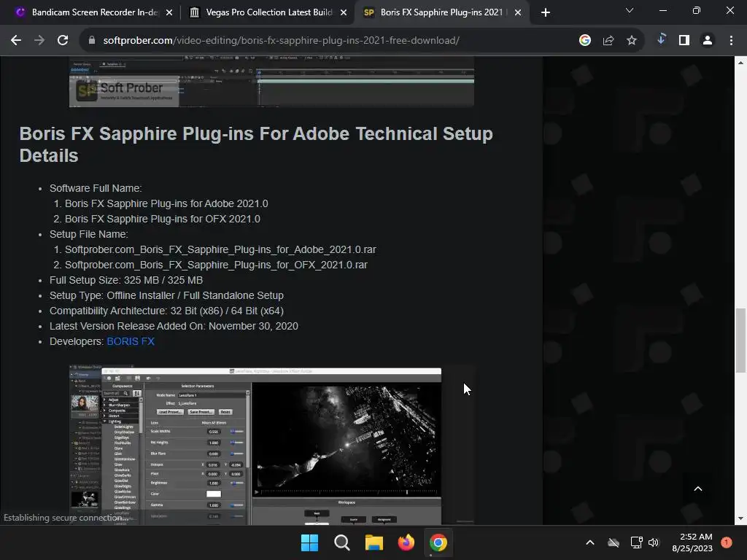Select text Boris FX Sapphire Plug-ins for OFX 2021.0
Screen dimensions: 747x560
click(163, 219)
